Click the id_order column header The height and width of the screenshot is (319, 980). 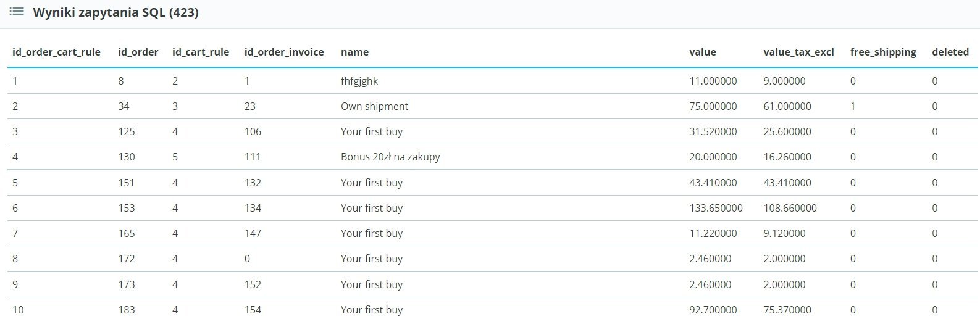coord(138,52)
